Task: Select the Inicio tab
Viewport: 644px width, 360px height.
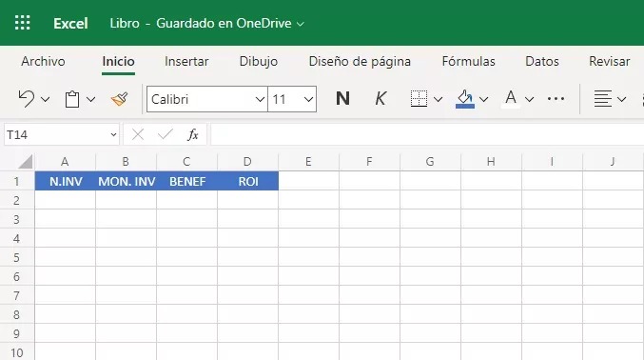Action: (x=118, y=61)
